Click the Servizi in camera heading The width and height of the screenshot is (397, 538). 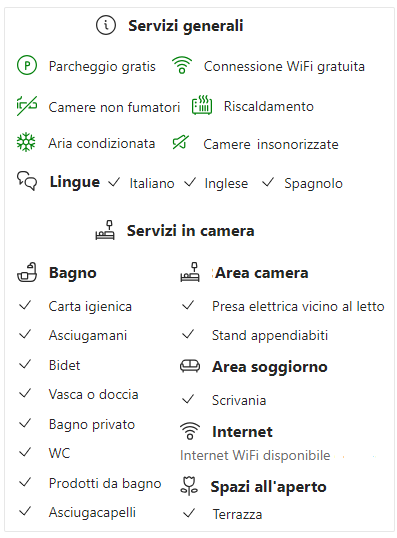(190, 231)
